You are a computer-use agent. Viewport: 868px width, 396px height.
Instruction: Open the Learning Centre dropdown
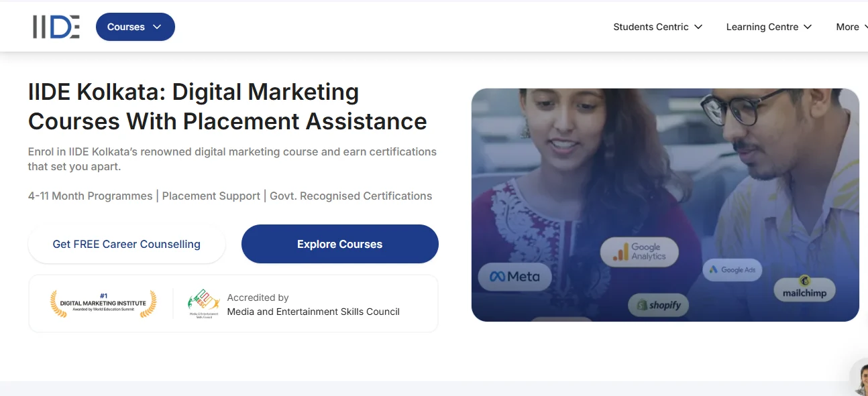[769, 26]
